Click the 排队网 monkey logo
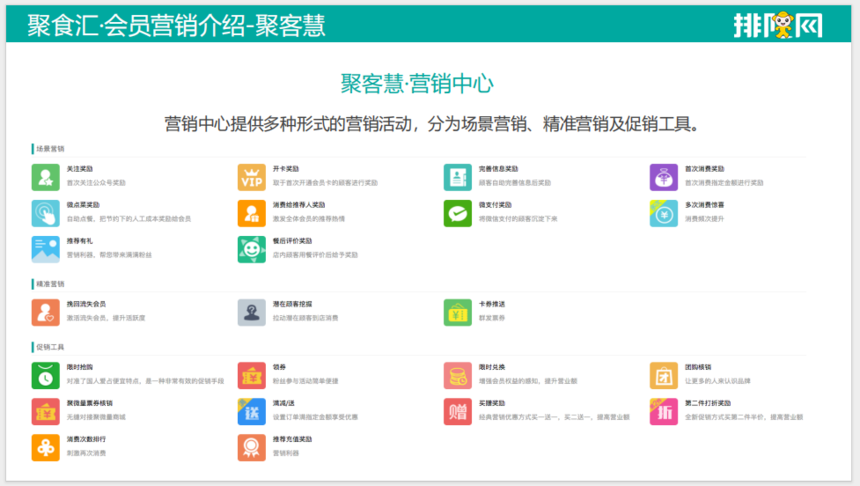Viewport: 860px width, 486px height. click(778, 25)
